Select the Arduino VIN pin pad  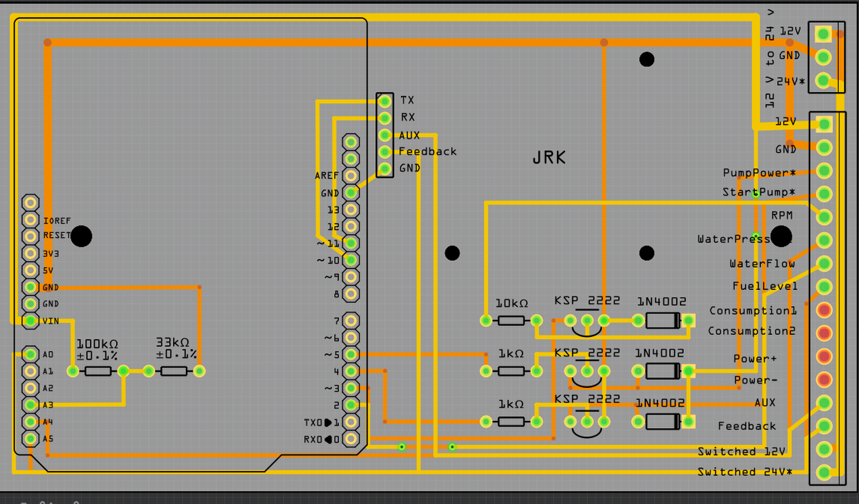[30, 321]
